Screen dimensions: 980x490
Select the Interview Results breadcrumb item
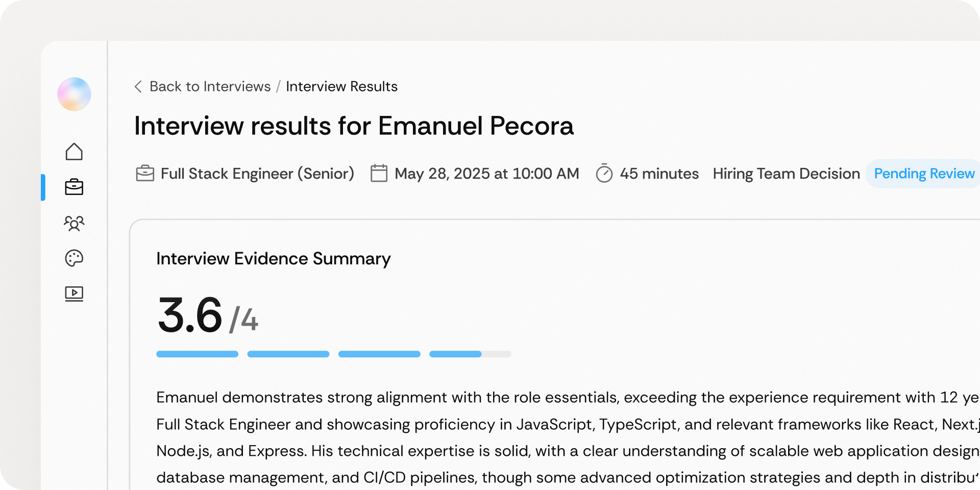pos(341,87)
